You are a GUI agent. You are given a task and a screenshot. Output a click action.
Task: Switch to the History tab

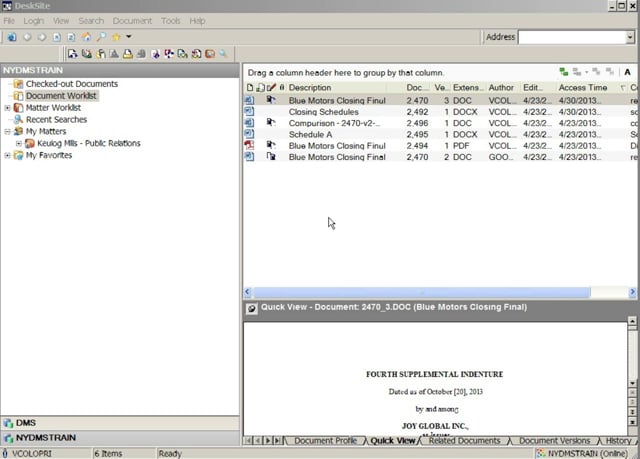[x=618, y=441]
